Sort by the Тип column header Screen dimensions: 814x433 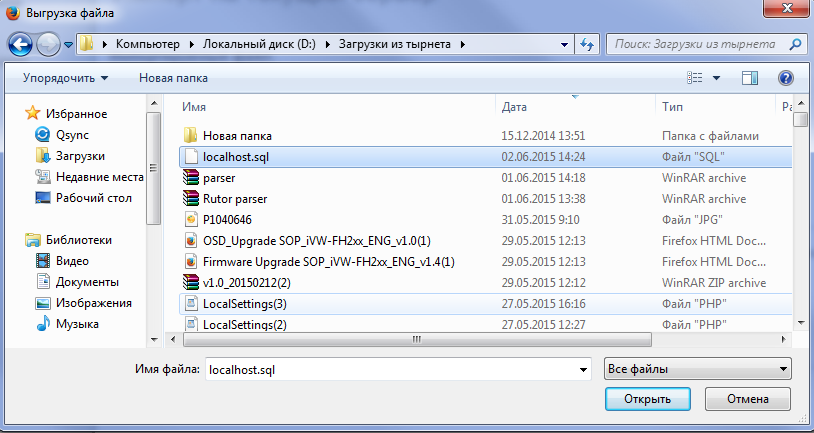tap(672, 107)
